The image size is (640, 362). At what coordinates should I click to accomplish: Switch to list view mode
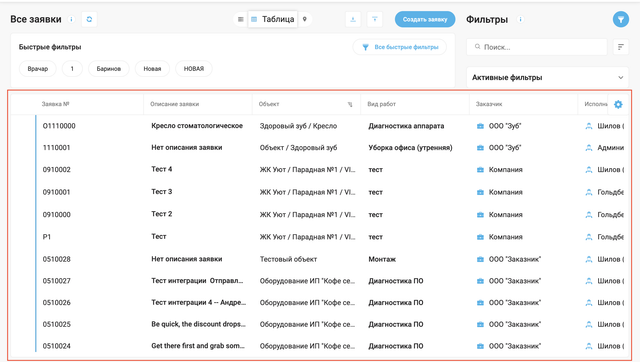click(x=240, y=19)
